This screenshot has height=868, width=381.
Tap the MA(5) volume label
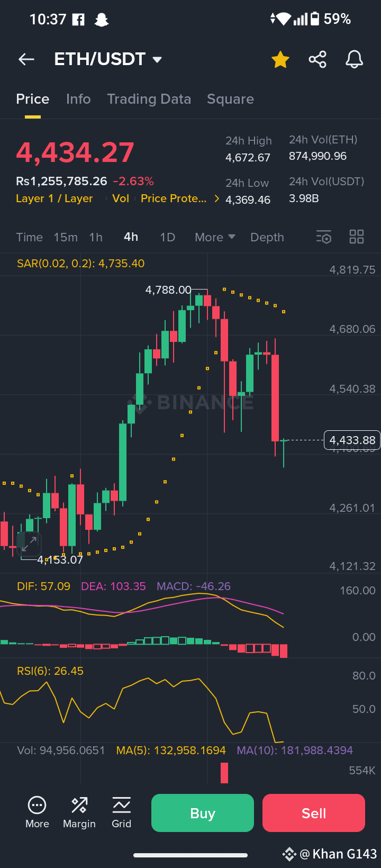[x=171, y=751]
